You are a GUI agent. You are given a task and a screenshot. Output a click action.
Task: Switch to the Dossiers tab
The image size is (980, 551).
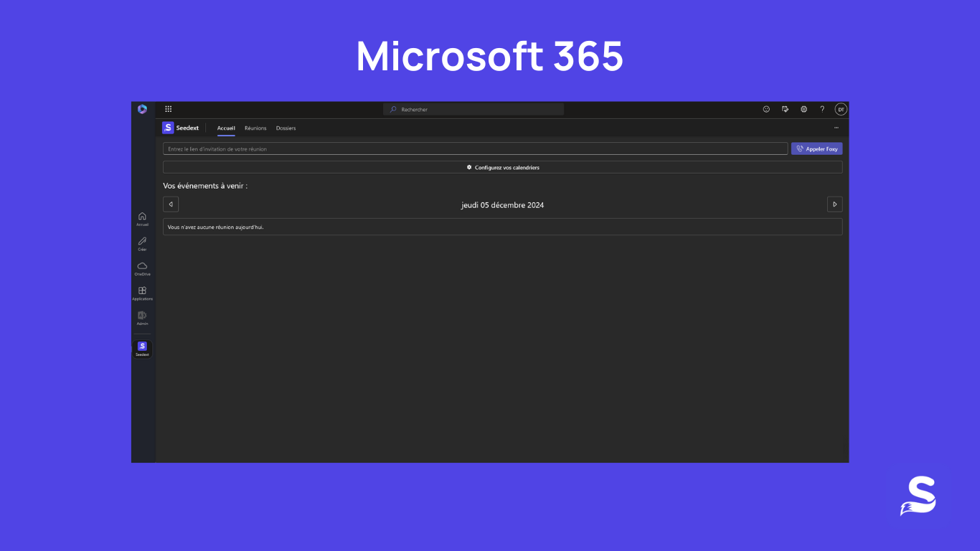(x=286, y=128)
